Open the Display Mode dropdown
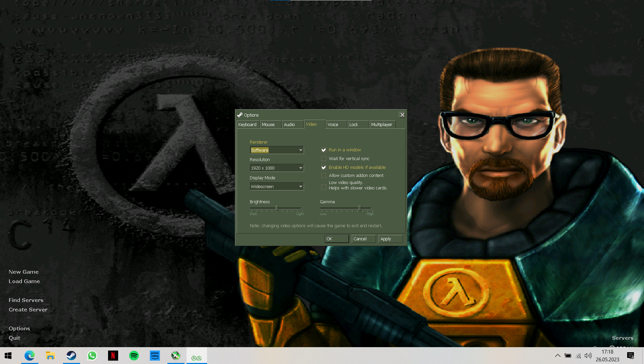The image size is (644, 364). coord(277,186)
